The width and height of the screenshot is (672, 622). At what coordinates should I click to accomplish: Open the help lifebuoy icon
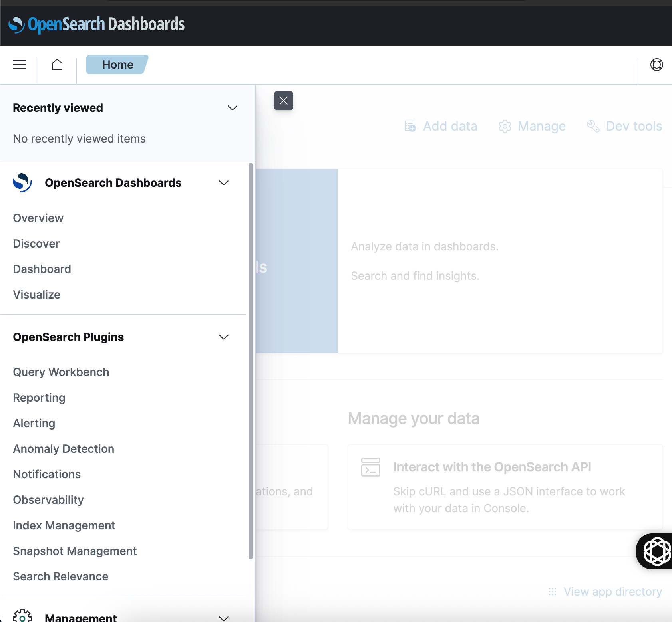click(656, 65)
